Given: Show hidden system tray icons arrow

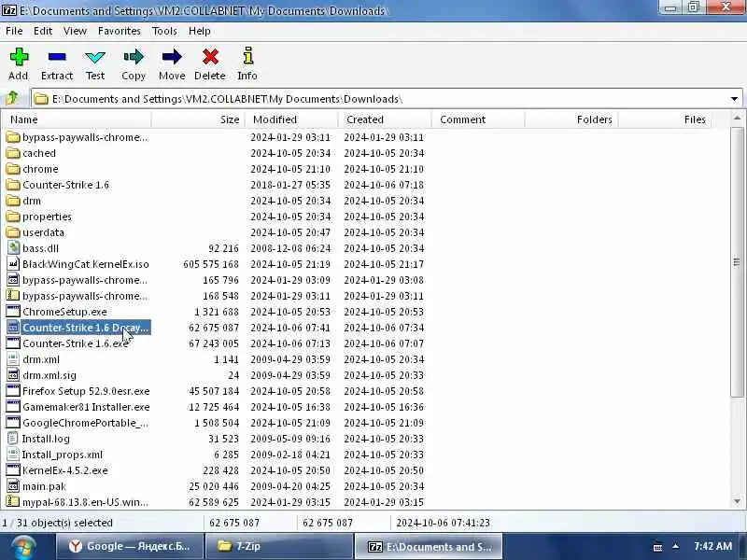Looking at the screenshot, I should 675,547.
